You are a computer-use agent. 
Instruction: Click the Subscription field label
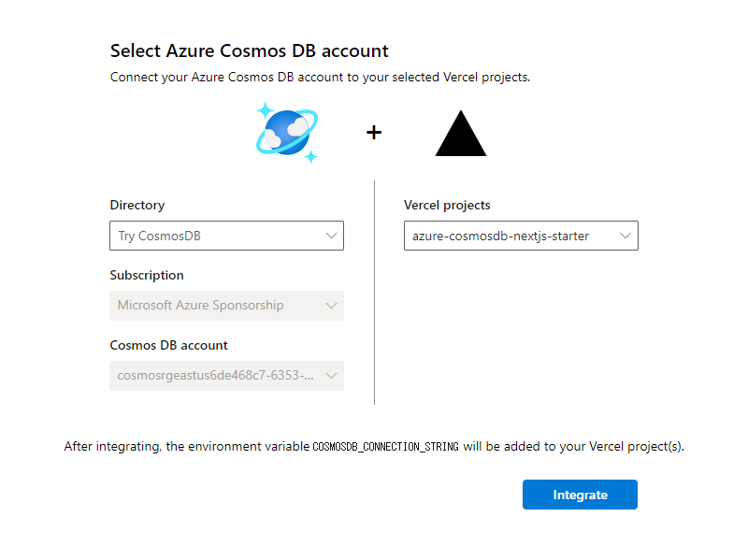point(147,275)
